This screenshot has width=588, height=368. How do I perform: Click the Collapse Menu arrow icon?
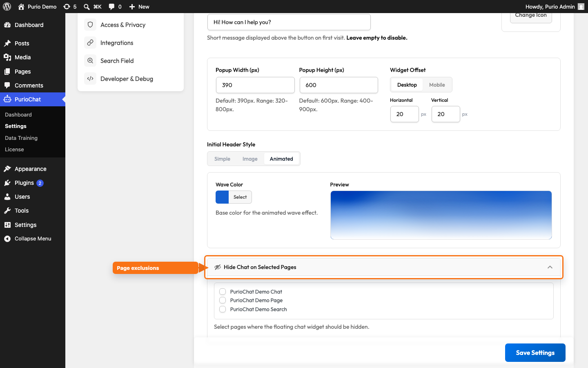point(7,239)
